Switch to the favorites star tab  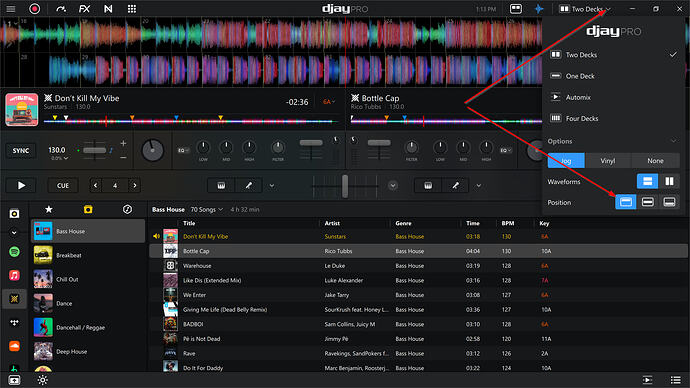[x=49, y=209]
